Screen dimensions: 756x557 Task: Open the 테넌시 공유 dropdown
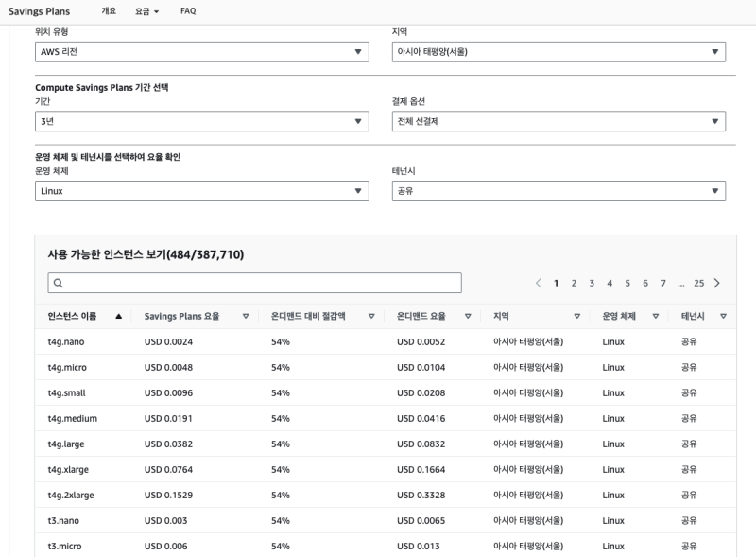tap(558, 191)
